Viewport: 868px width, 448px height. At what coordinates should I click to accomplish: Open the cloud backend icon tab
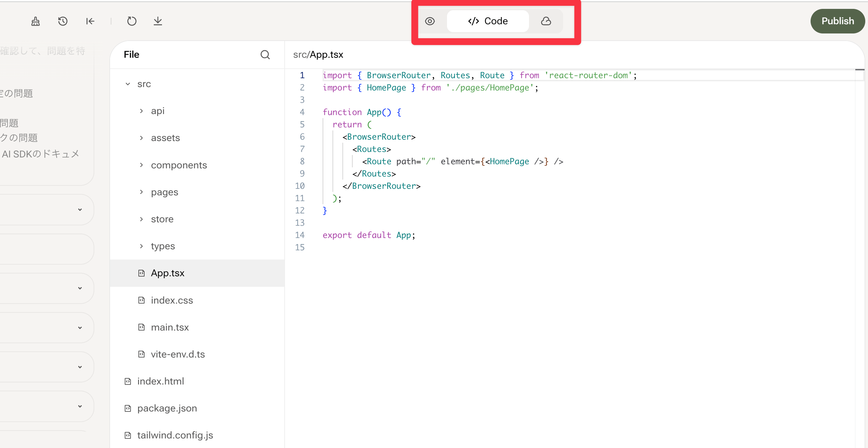[546, 21]
